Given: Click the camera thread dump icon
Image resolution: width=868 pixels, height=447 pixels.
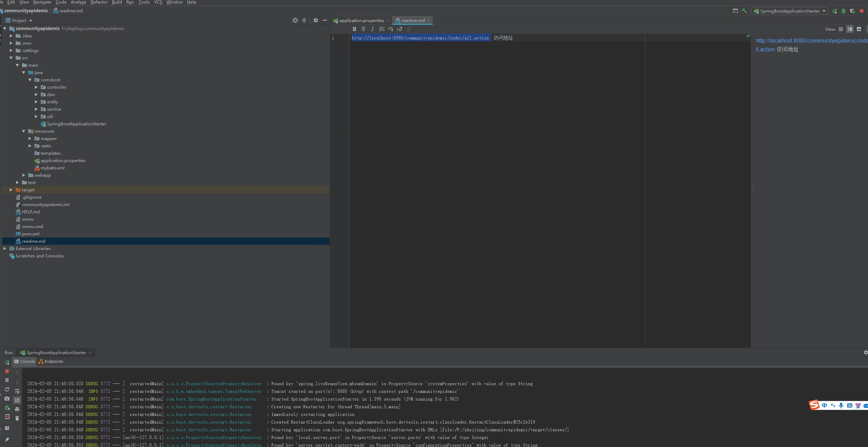Looking at the screenshot, I should 7,398.
